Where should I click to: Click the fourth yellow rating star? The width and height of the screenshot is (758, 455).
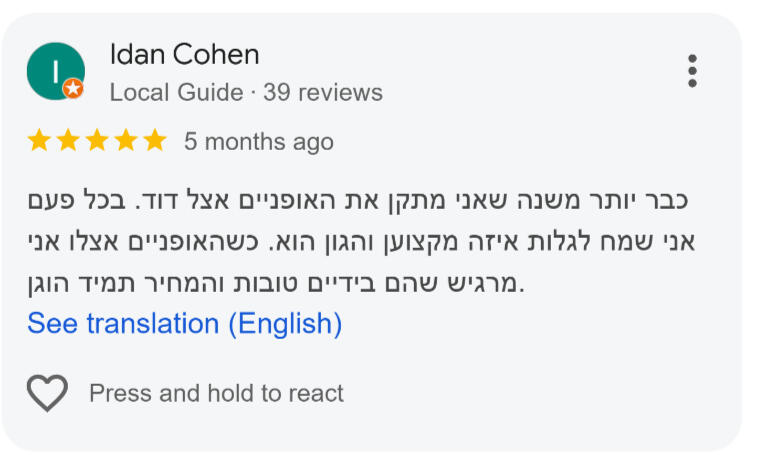126,140
